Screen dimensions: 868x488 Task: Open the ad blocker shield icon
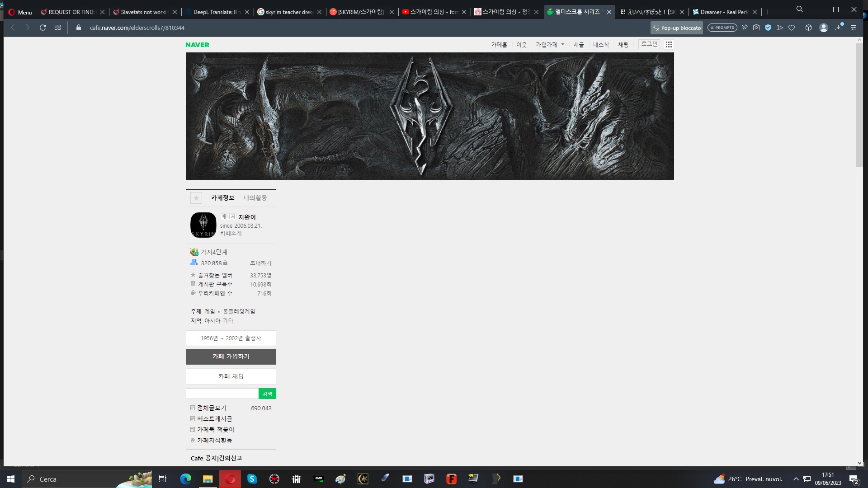(x=768, y=28)
